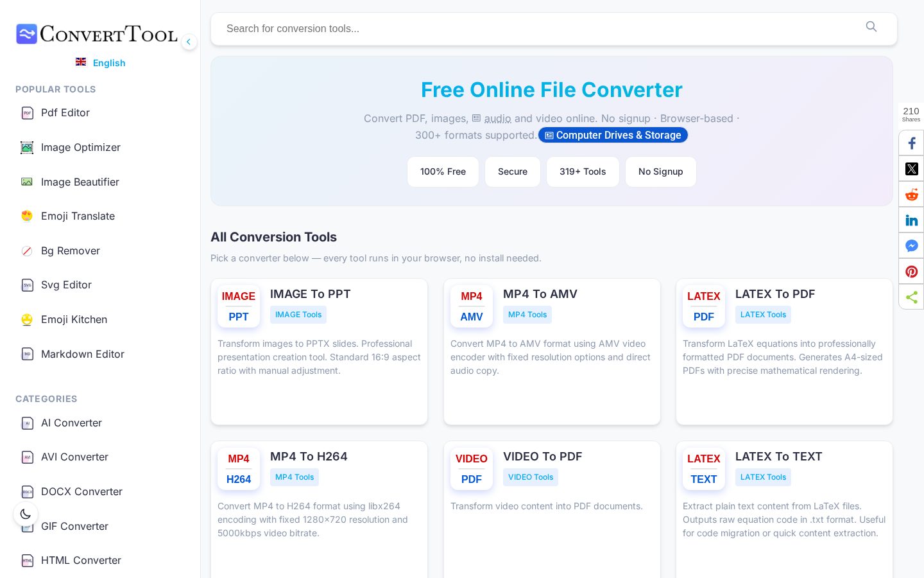Click the IMAGE Tools tag

298,315
